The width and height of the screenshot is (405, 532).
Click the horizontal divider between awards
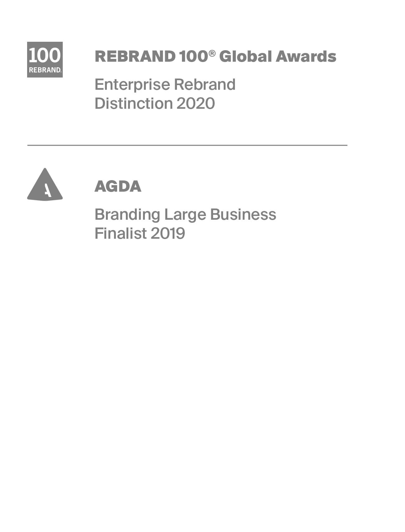coord(187,145)
